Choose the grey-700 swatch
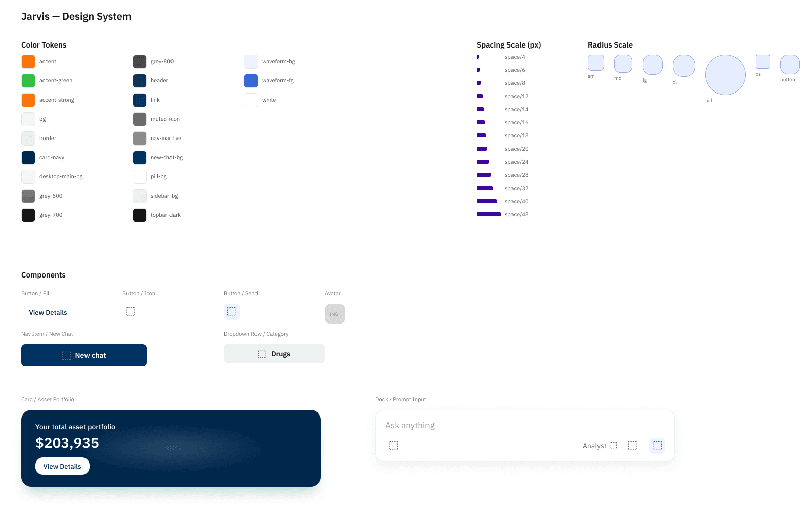The width and height of the screenshot is (812, 507). point(28,215)
